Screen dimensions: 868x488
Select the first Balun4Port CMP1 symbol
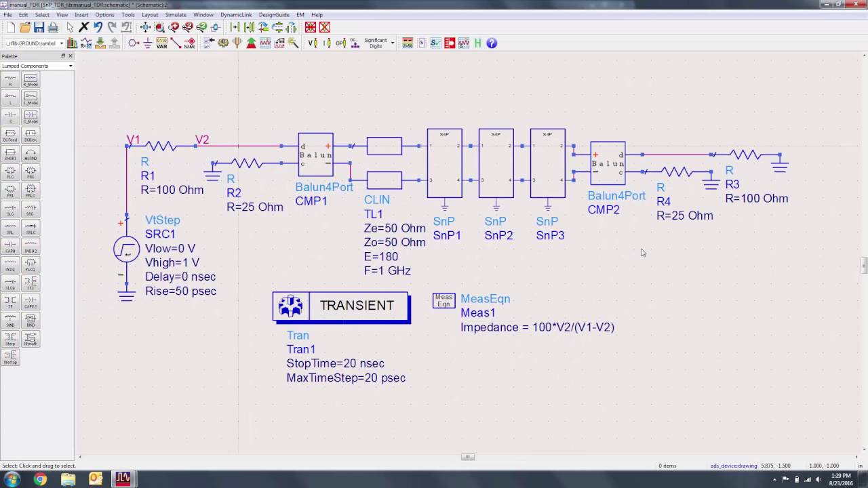pos(315,155)
